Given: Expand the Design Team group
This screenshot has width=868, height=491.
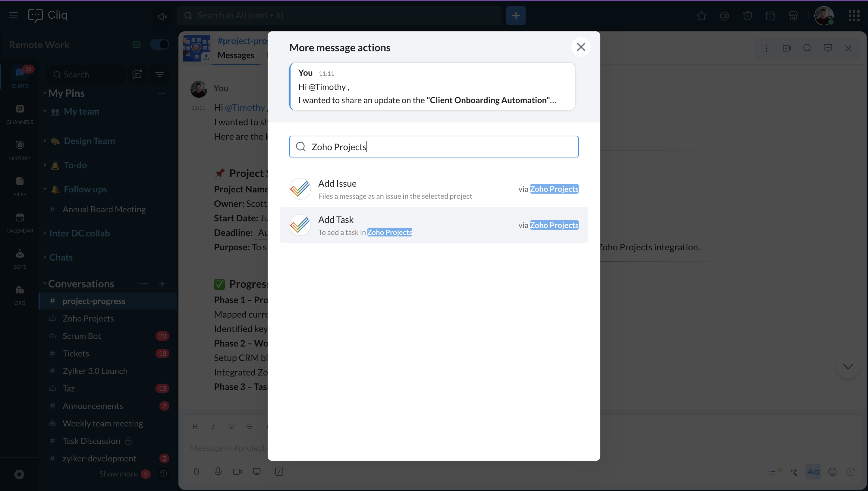Looking at the screenshot, I should click(x=45, y=141).
